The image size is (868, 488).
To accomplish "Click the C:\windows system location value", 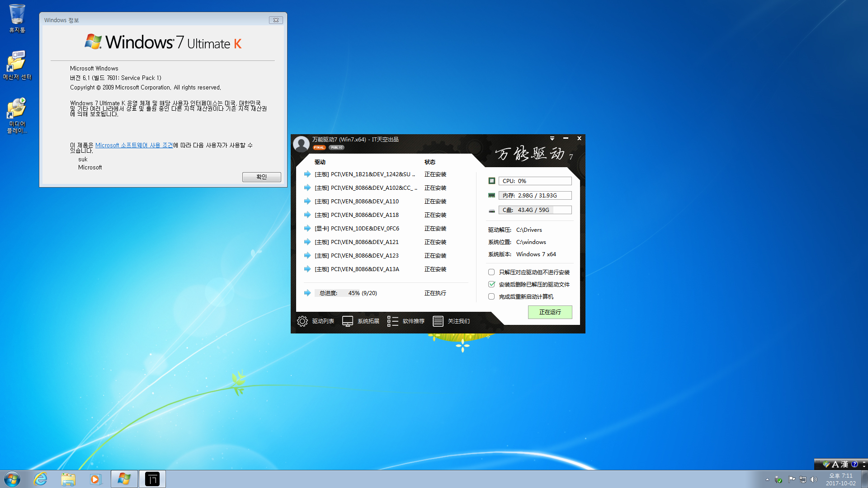I will 531,242.
